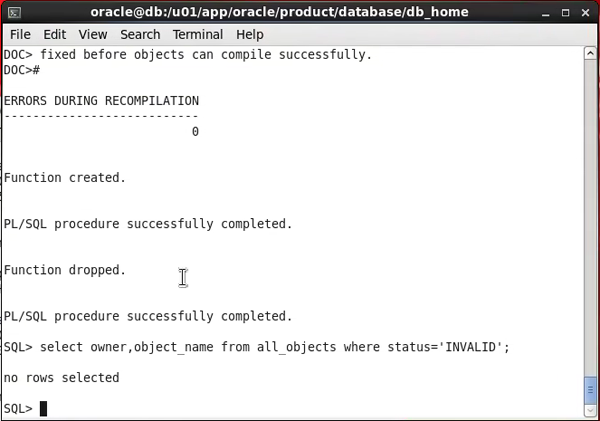Click the scrollbar up arrow
The height and width of the screenshot is (421, 600).
[x=590, y=51]
